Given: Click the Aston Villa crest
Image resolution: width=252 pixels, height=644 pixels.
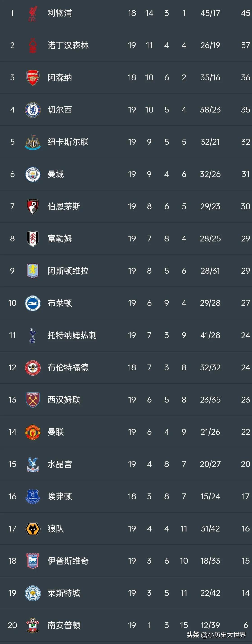Looking at the screenshot, I should [32, 271].
